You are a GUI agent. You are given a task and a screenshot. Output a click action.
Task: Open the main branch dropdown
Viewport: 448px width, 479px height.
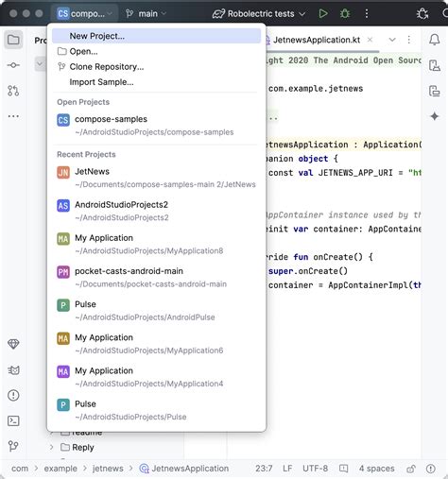tap(146, 13)
